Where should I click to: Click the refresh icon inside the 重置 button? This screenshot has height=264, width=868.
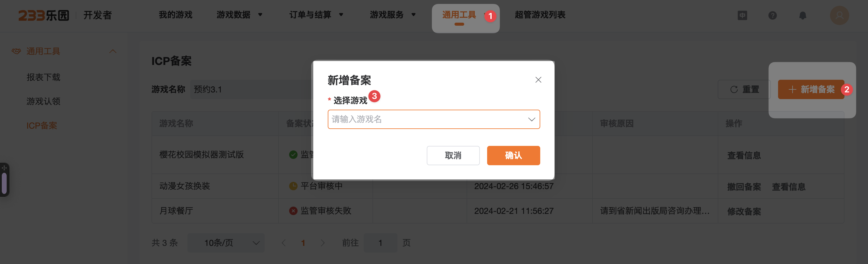(734, 89)
